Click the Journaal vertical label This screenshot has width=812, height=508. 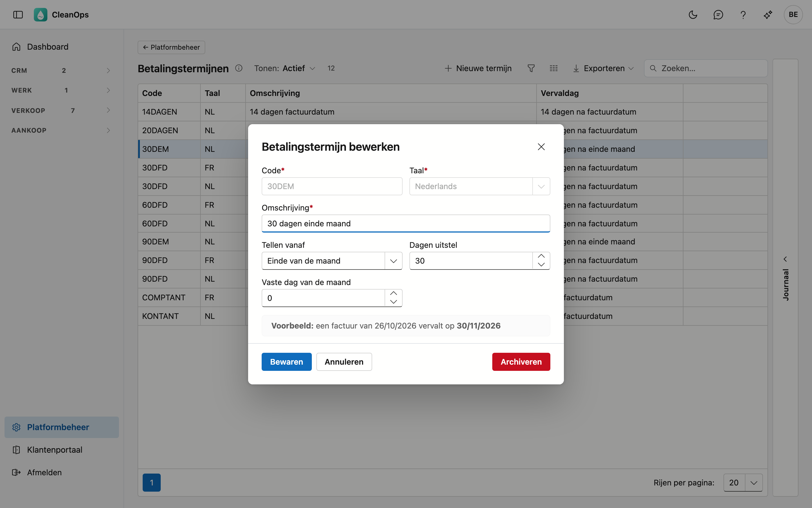[x=785, y=284]
